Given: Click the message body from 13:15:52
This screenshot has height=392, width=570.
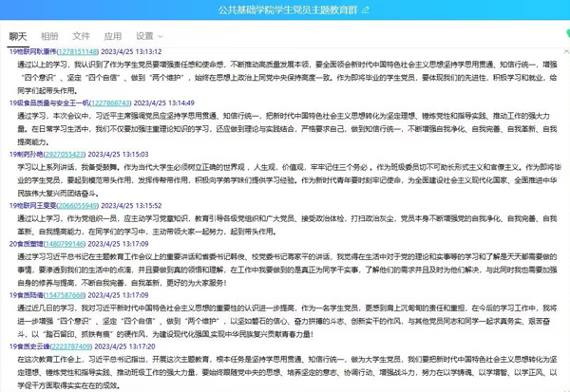Looking at the screenshot, I should point(285,223).
